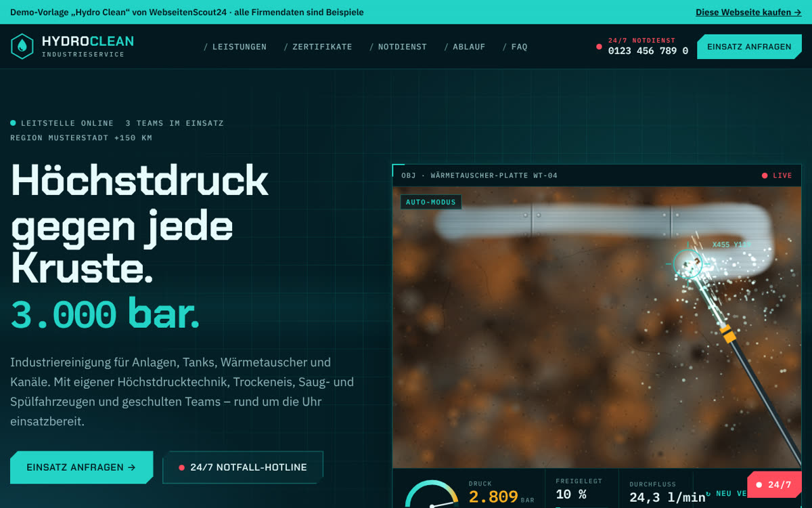Click the '3 Teams im Einsatz' status text
812x508 pixels.
click(175, 123)
